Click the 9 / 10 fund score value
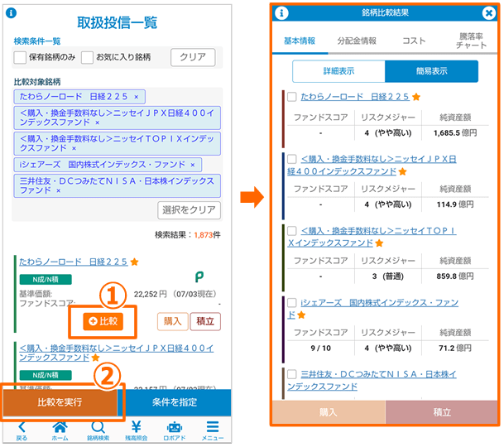Screen dimensions: 504x447 coord(320,348)
